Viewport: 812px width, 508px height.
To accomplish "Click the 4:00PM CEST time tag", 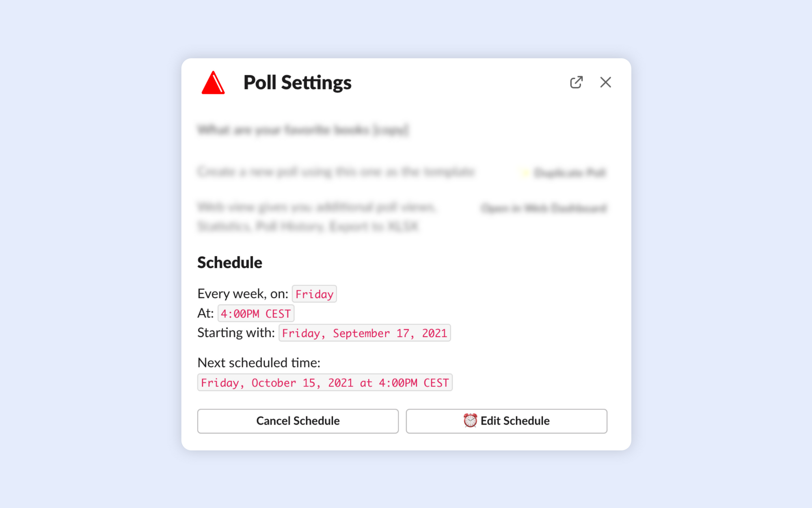I will point(256,313).
